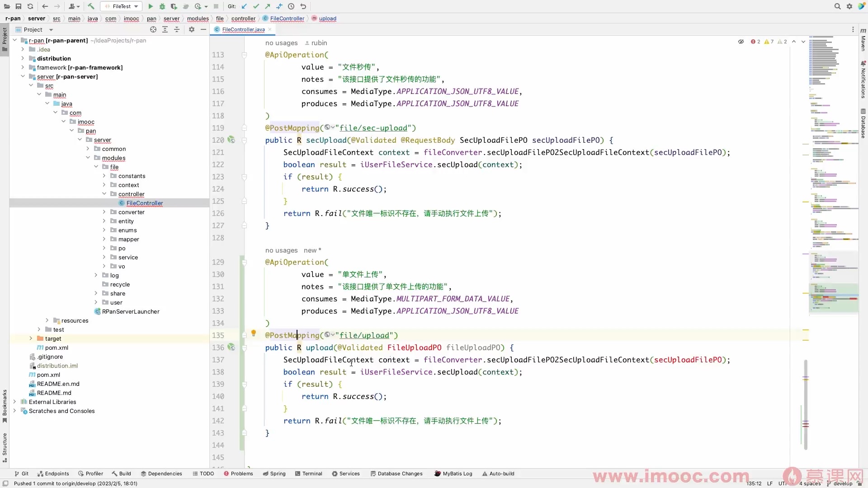
Task: Open the Terminal panel
Action: point(312,473)
